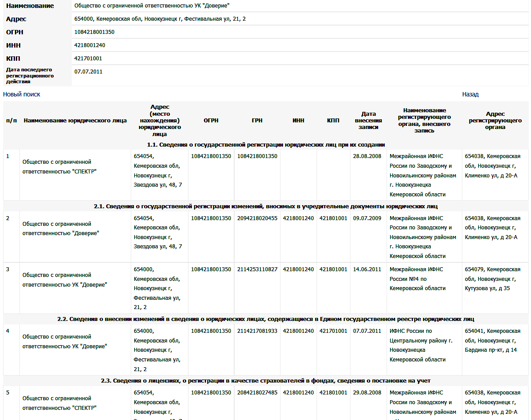531x420 pixels.
Task: Go back using the "Назад" link
Action: (470, 94)
